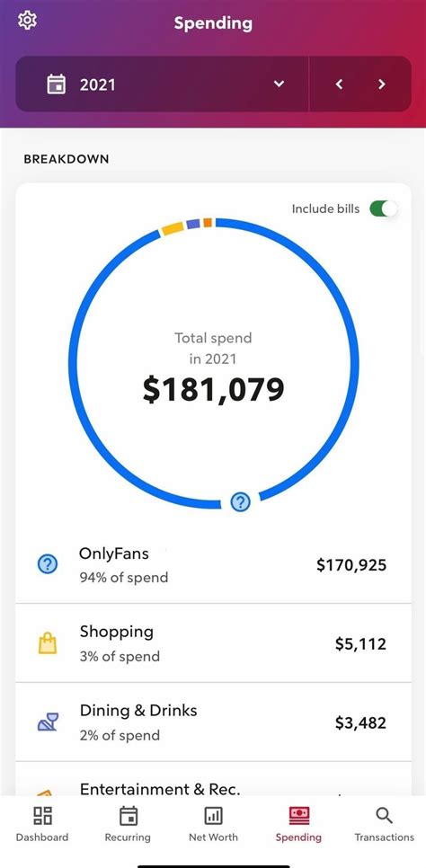The width and height of the screenshot is (426, 868).
Task: Expand the 2021 period dropdown chevron
Action: pyautogui.click(x=280, y=84)
